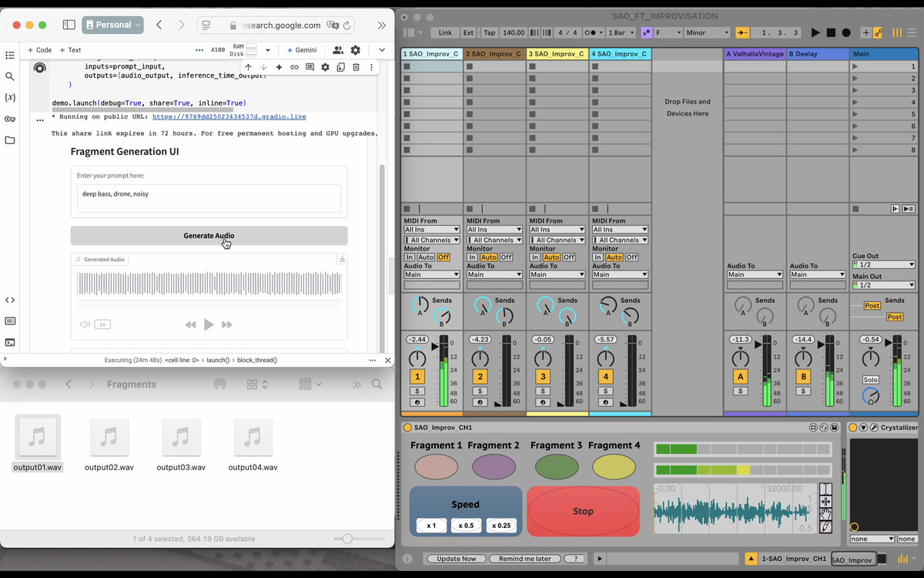This screenshot has height=578, width=924.
Task: Click the transport Stop button
Action: point(830,33)
